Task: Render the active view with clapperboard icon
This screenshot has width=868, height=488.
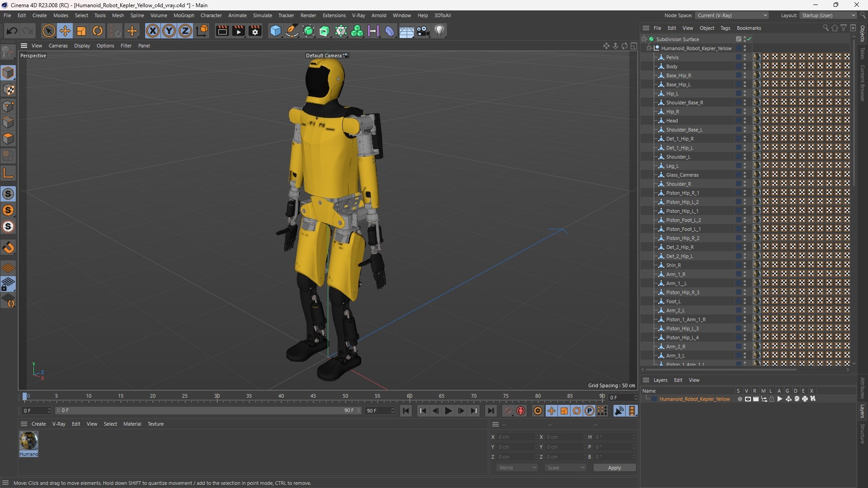Action: [x=222, y=31]
